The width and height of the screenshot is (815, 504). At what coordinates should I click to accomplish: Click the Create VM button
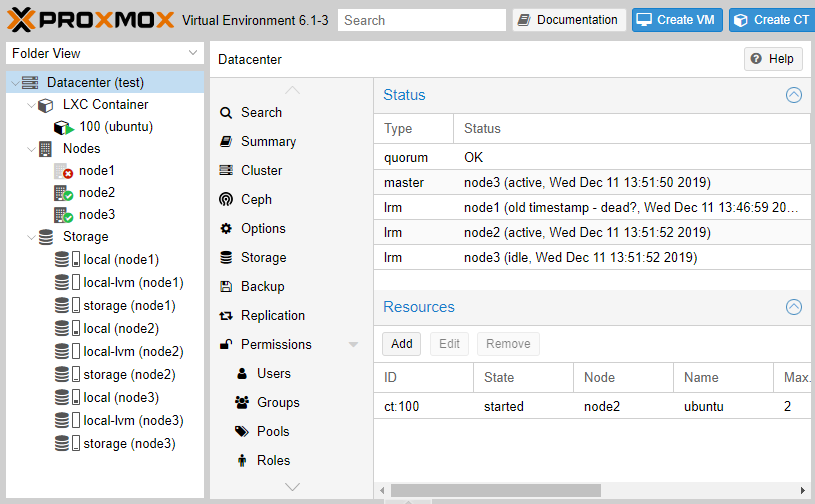point(677,20)
